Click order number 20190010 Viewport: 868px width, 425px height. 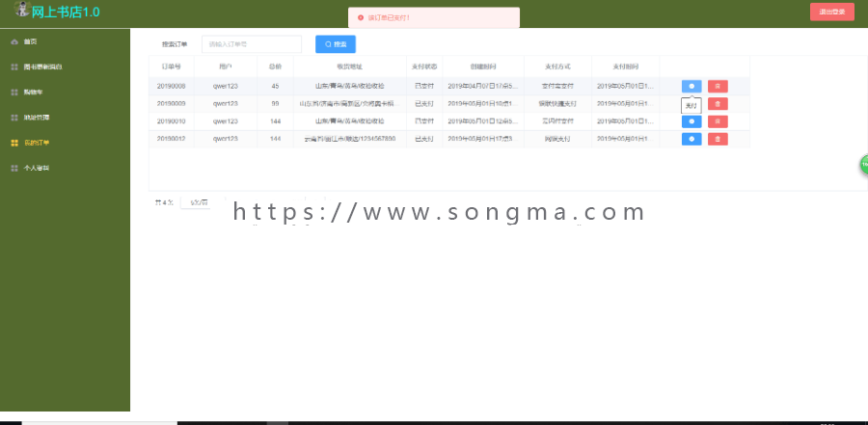coord(171,121)
